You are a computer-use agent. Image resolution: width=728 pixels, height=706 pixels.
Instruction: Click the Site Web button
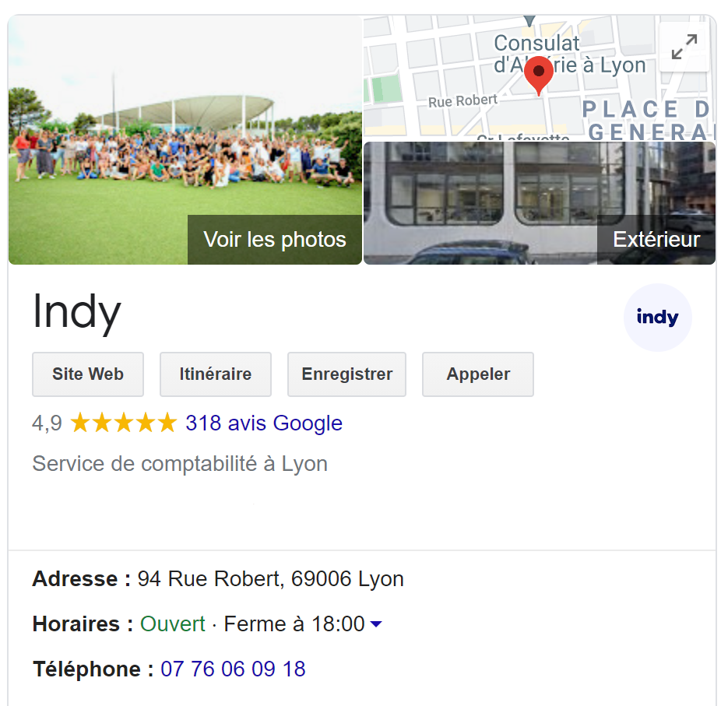pyautogui.click(x=87, y=374)
